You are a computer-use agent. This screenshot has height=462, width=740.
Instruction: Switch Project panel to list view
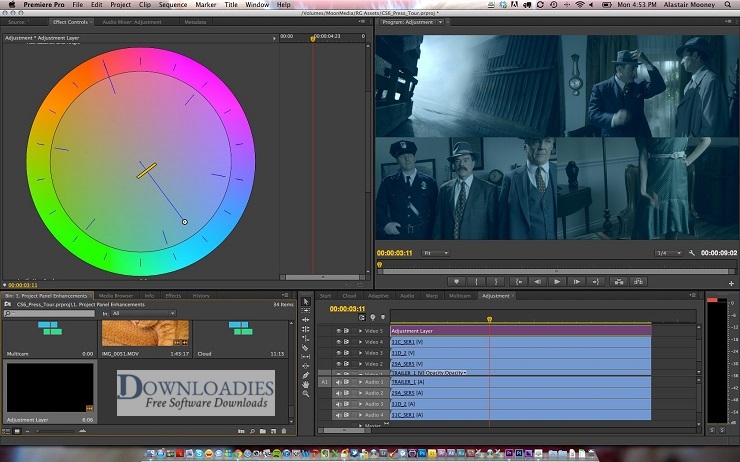[7, 431]
